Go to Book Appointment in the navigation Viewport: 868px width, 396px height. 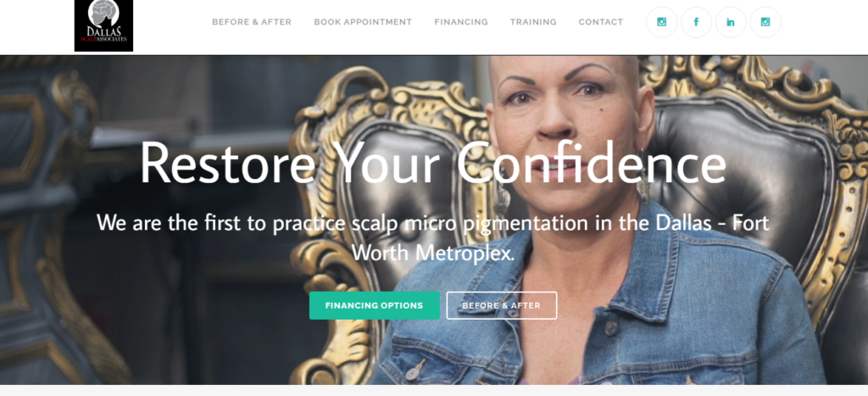pyautogui.click(x=363, y=22)
